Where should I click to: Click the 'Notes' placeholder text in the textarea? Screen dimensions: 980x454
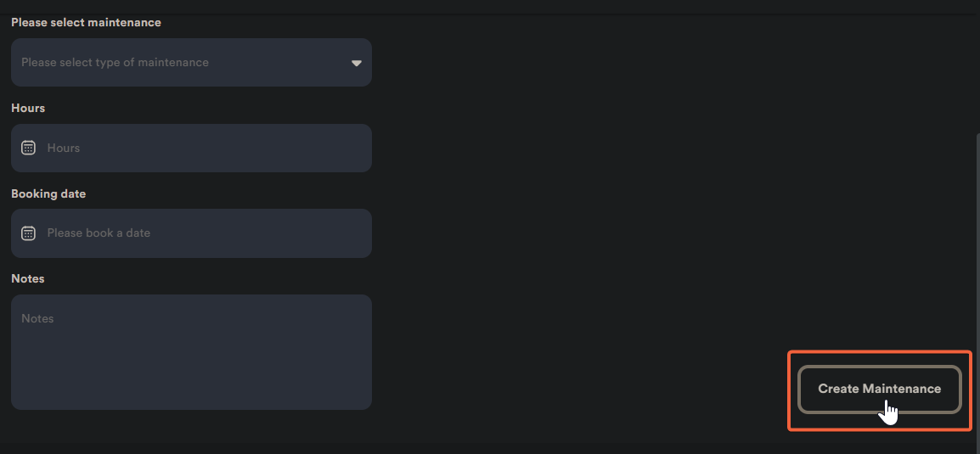point(37,318)
